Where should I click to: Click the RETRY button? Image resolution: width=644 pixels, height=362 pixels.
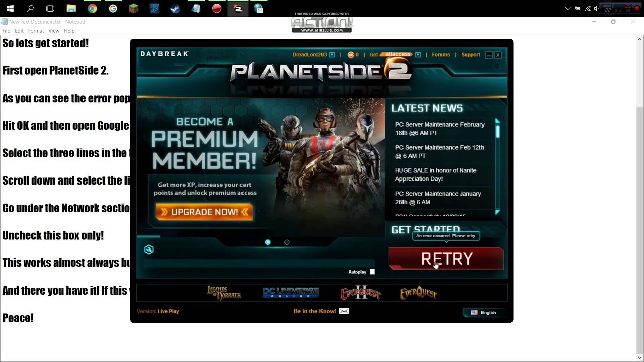tap(446, 259)
